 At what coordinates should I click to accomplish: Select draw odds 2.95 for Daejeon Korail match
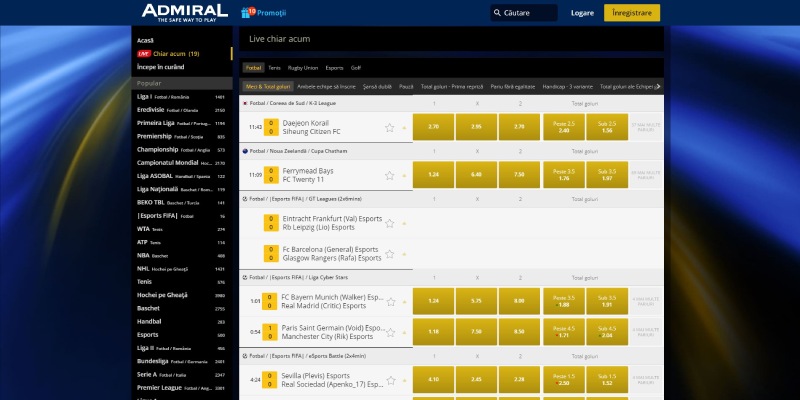tap(476, 127)
